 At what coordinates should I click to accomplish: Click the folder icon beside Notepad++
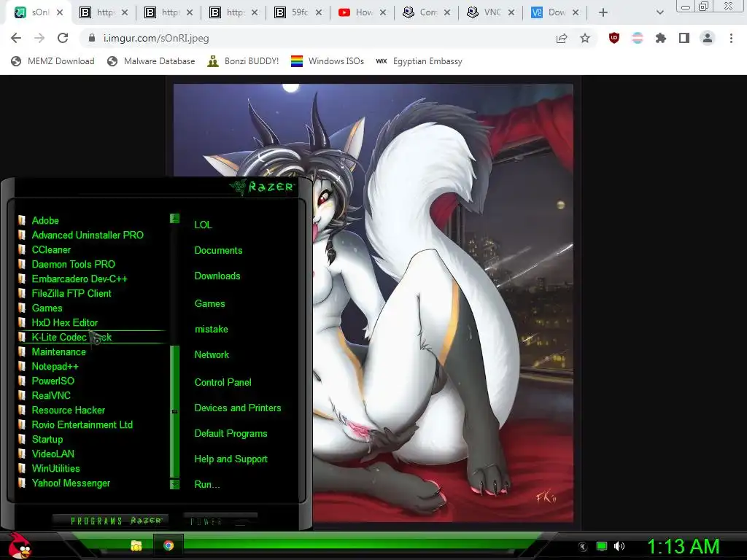pos(21,366)
